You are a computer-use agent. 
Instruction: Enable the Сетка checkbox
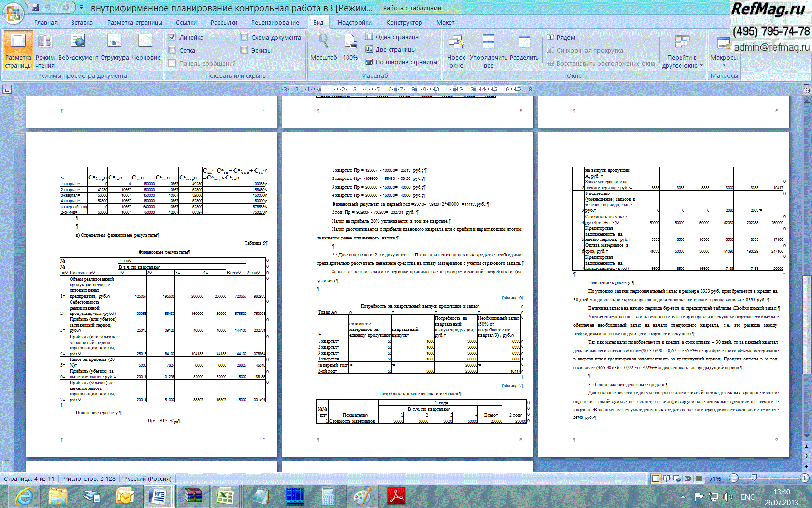tap(172, 50)
